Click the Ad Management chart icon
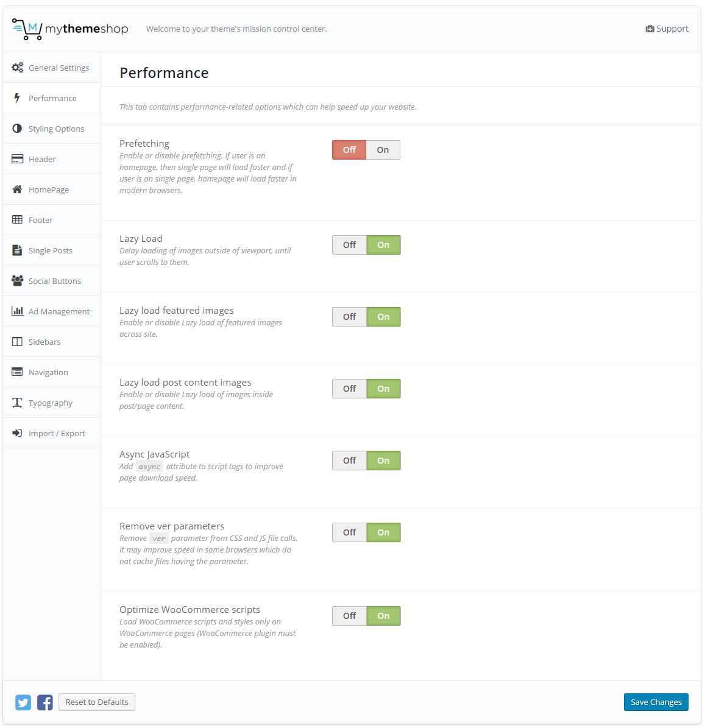This screenshot has width=705, height=728. click(x=17, y=311)
